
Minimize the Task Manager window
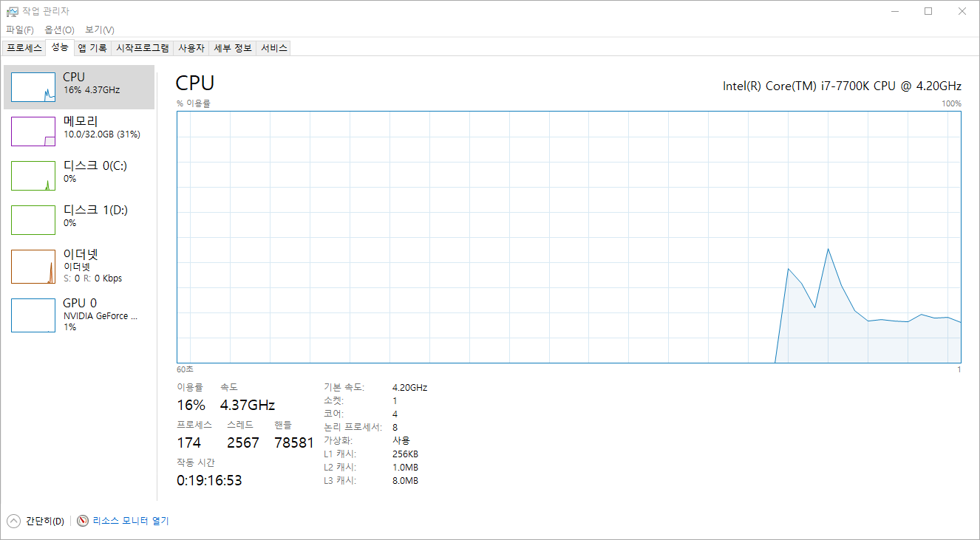coord(894,11)
